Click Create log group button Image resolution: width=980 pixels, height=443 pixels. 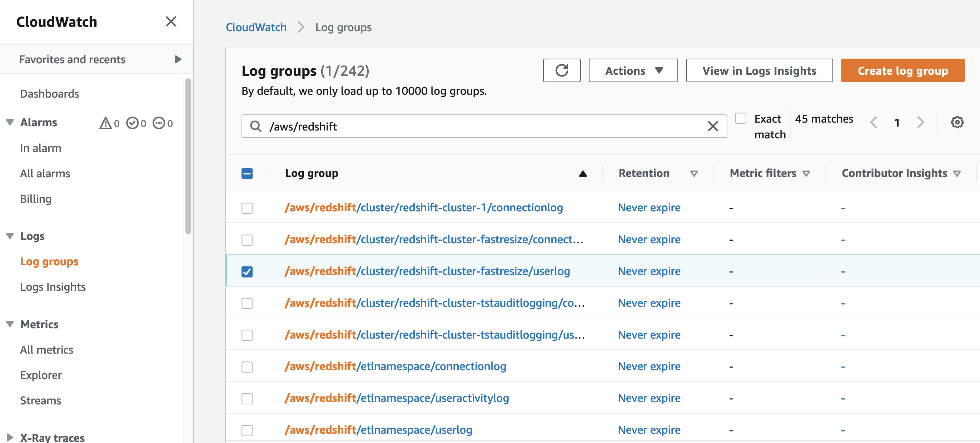point(902,70)
